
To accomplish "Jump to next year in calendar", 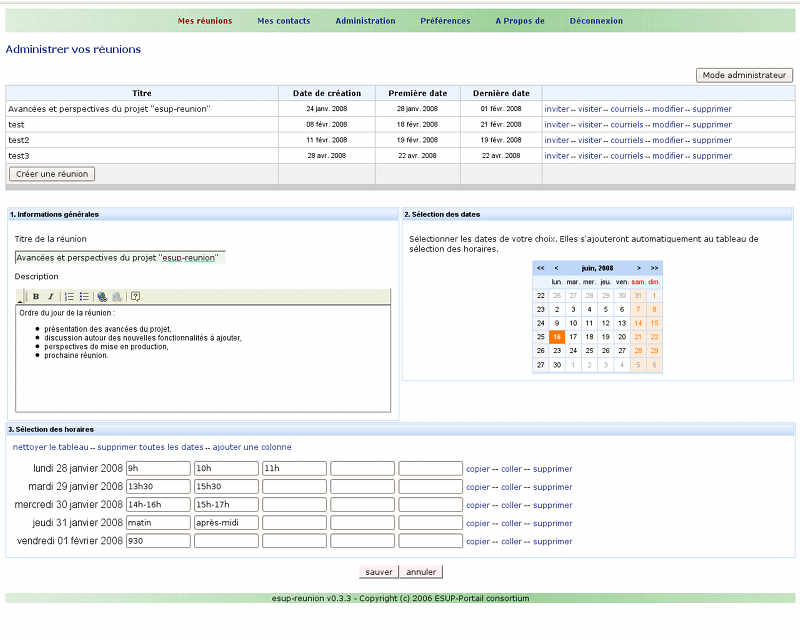I will [x=654, y=268].
